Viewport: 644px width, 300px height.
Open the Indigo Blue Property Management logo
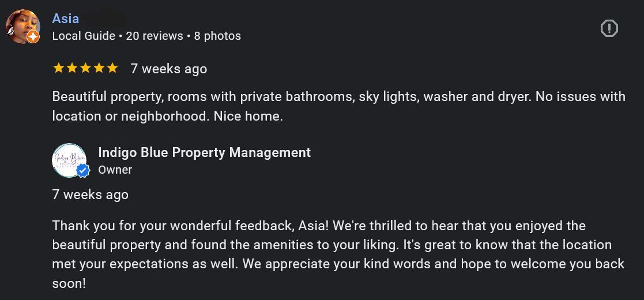pos(68,159)
